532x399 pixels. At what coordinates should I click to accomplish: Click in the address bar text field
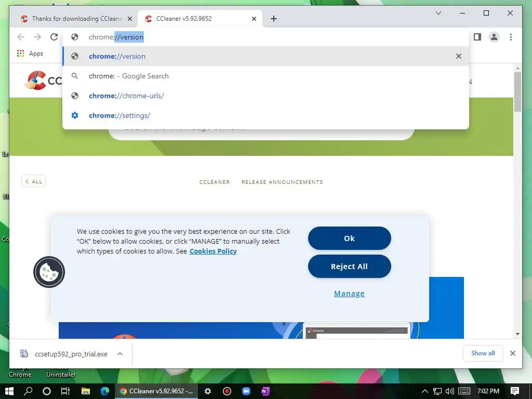click(265, 37)
